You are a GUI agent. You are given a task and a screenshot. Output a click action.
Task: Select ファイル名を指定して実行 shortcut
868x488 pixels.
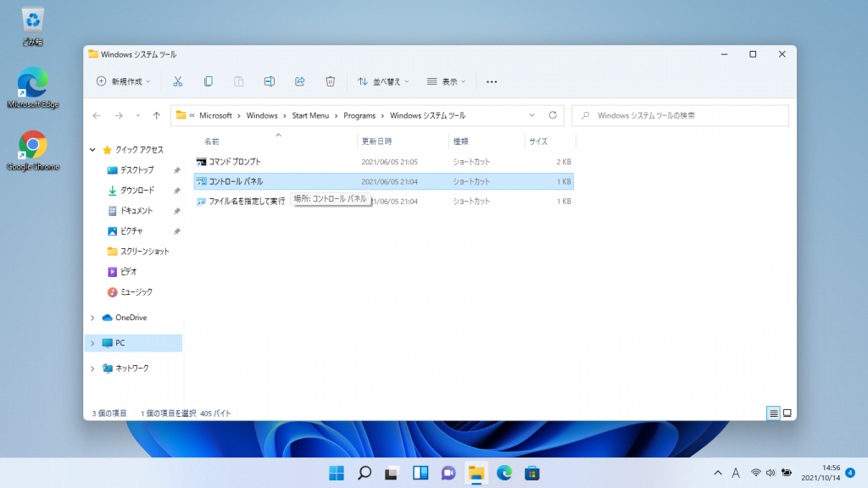pos(384,202)
